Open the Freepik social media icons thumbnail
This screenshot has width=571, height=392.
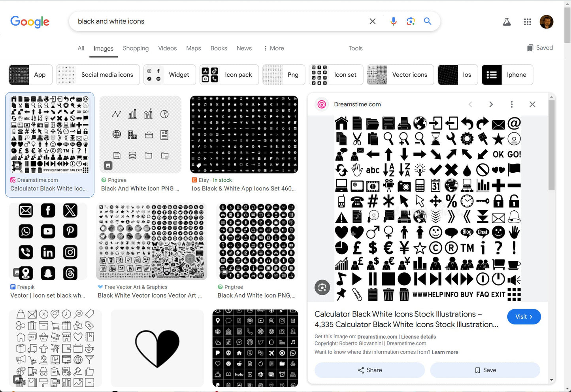click(48, 241)
